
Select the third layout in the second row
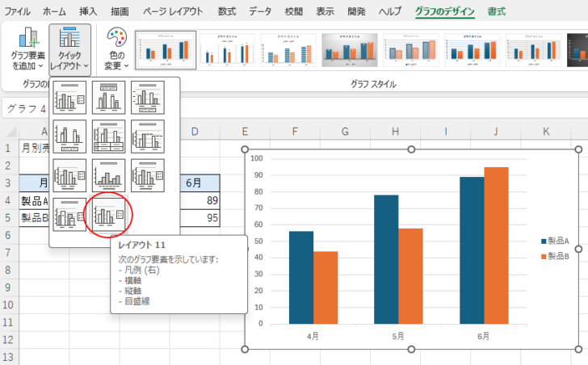148,136
